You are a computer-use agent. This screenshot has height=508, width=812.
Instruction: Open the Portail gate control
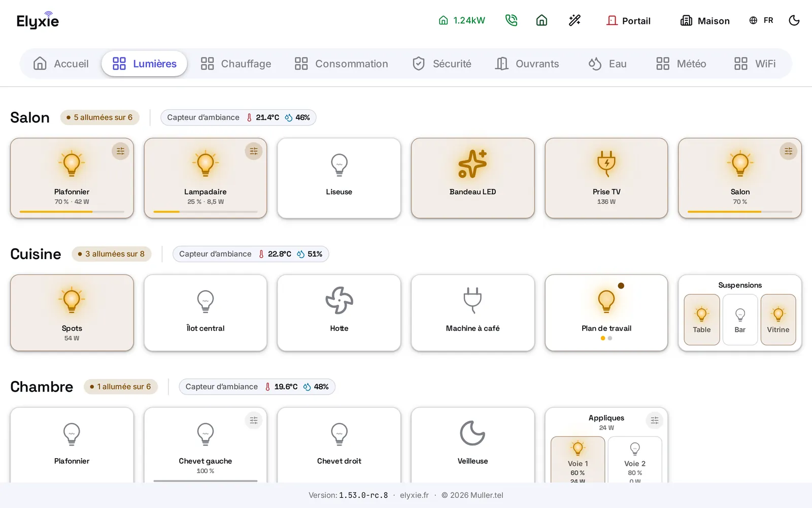[628, 20]
